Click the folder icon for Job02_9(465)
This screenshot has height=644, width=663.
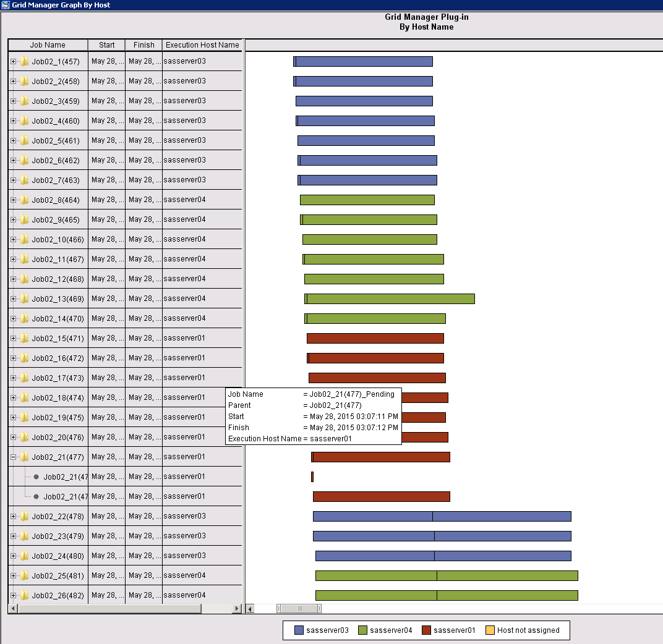[x=25, y=220]
